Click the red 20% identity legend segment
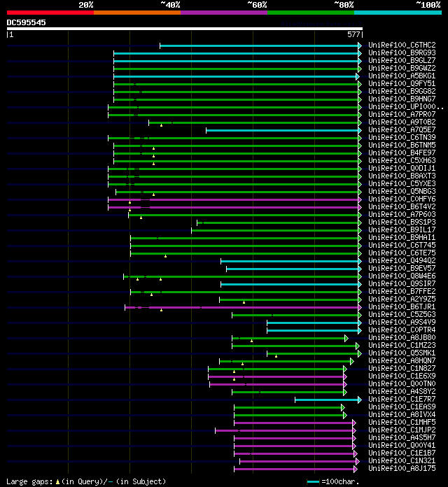Image resolution: width=448 pixels, height=487 pixels. (x=50, y=13)
